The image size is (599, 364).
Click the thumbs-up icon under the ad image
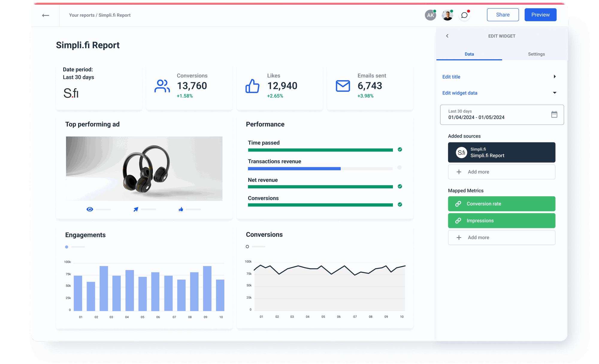(x=181, y=209)
